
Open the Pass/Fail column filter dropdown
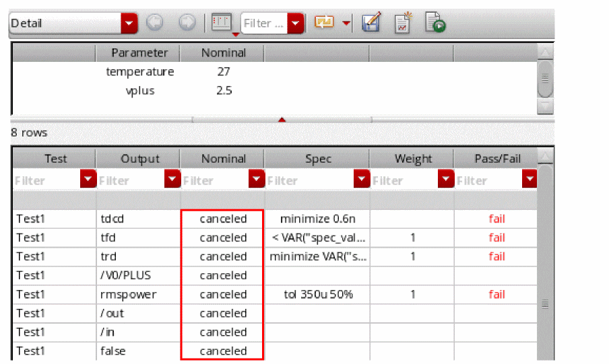click(530, 179)
